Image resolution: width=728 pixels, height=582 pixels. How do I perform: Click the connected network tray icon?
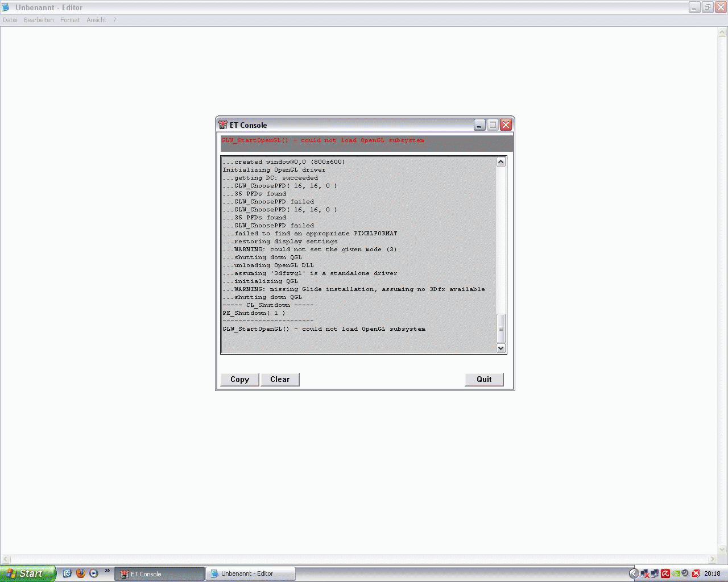655,573
